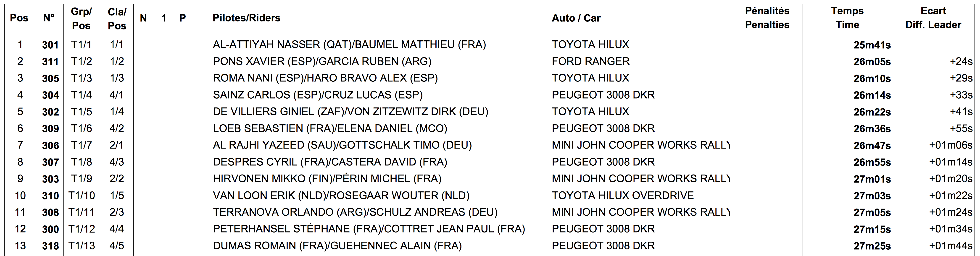Click the Auto / Car column header
Image resolution: width=980 pixels, height=256 pixels.
click(576, 18)
